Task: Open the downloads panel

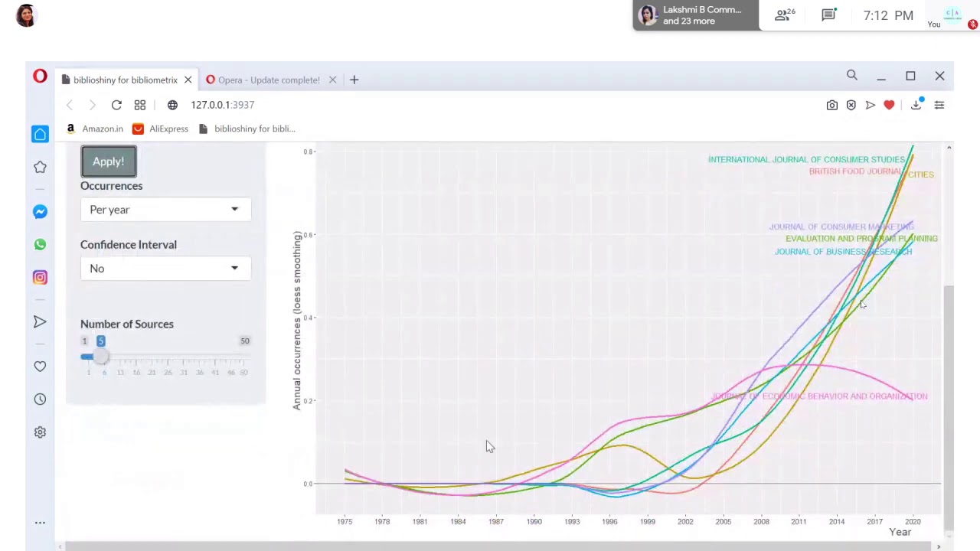Action: pos(916,105)
